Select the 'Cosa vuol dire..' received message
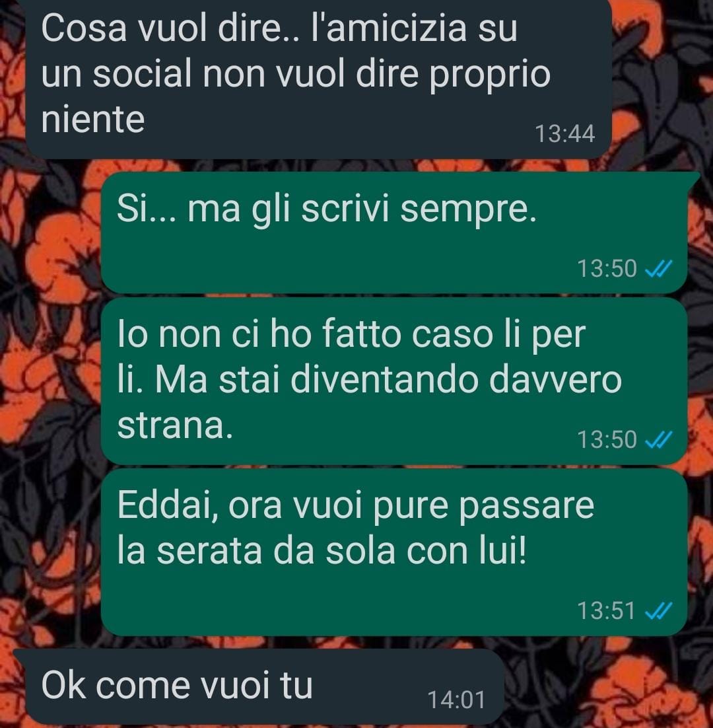This screenshot has width=713, height=728. coord(318,77)
